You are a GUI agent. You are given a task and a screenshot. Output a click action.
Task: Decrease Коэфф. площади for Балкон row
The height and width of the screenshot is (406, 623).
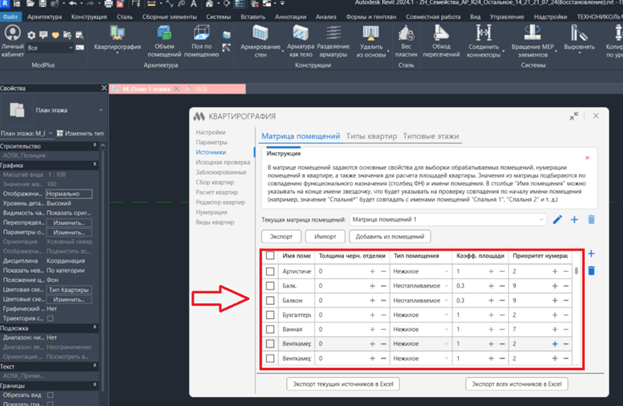[x=502, y=300]
